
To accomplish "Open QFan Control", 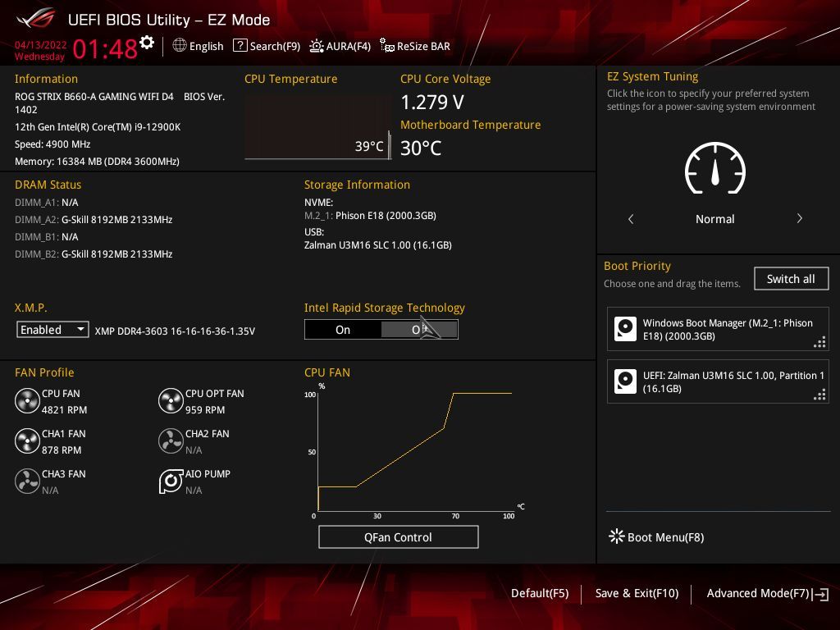I will click(x=398, y=536).
